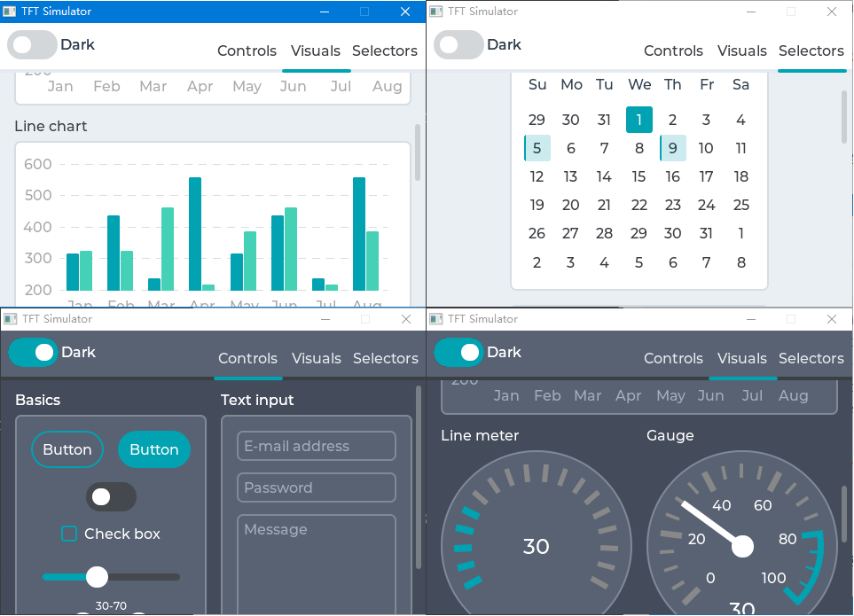Turn on the Dark switch in the calendar window

coord(458,45)
